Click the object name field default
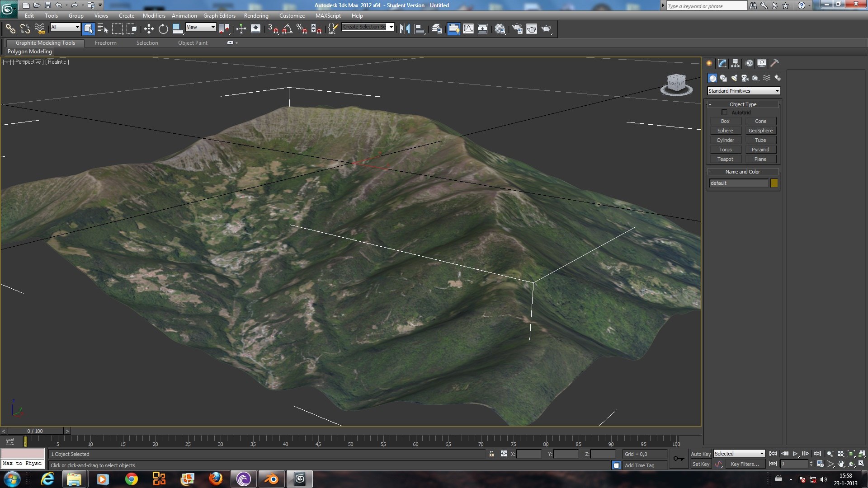 pyautogui.click(x=739, y=183)
